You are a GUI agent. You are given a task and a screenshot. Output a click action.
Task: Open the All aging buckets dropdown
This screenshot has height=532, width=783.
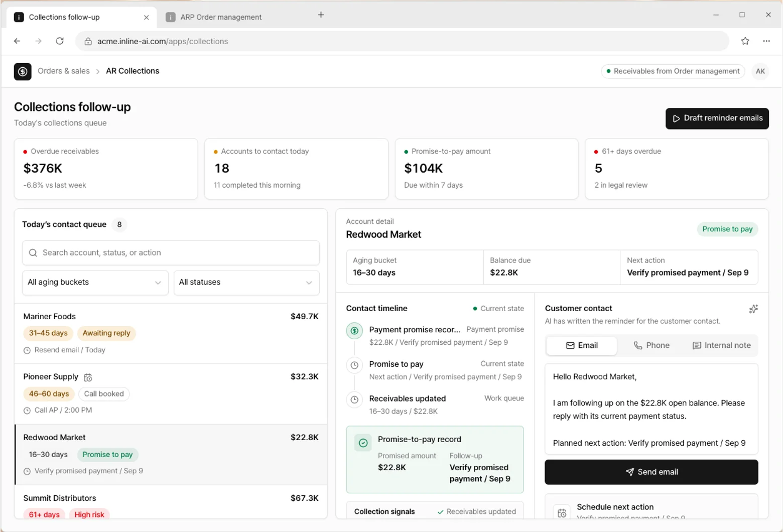pos(95,283)
